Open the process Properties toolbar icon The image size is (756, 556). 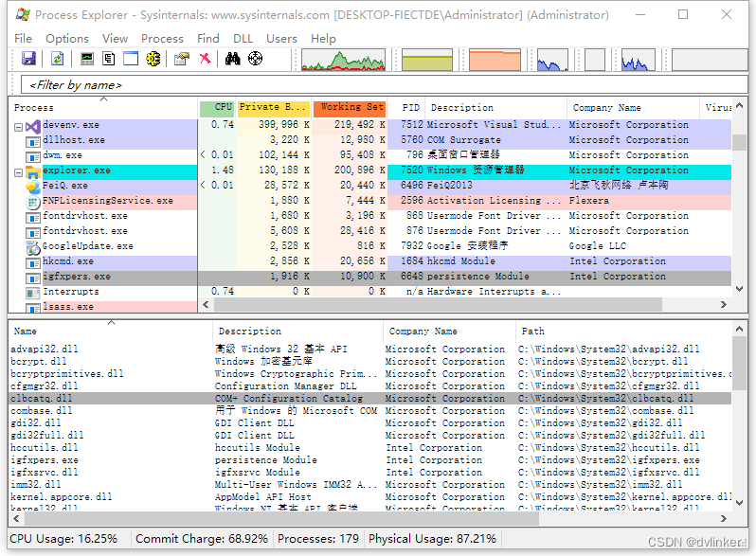point(182,59)
